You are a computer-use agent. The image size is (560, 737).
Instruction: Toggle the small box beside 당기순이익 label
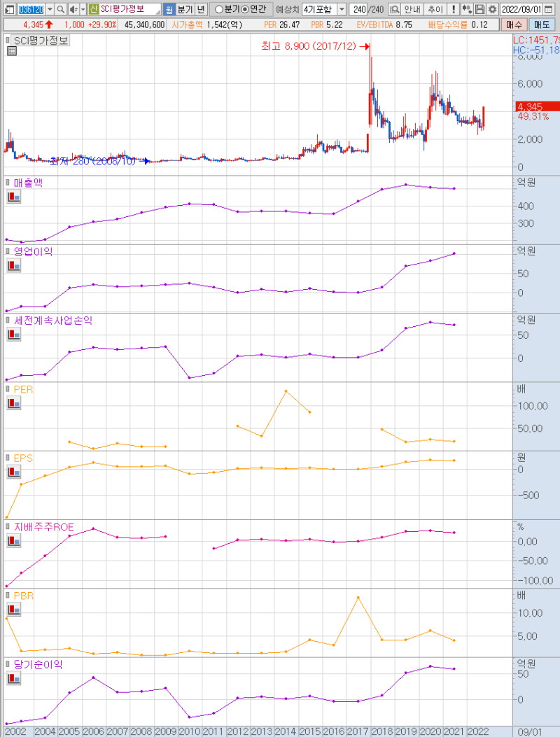(x=8, y=664)
